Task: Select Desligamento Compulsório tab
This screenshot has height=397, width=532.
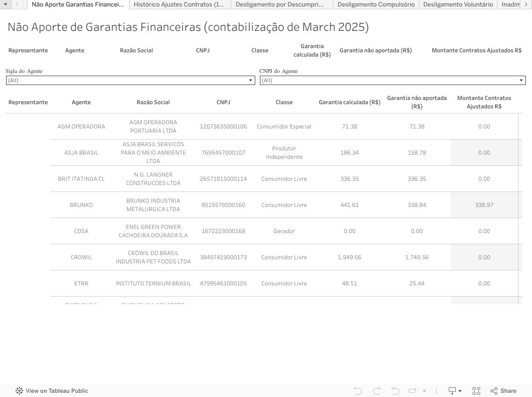Action: [376, 4]
